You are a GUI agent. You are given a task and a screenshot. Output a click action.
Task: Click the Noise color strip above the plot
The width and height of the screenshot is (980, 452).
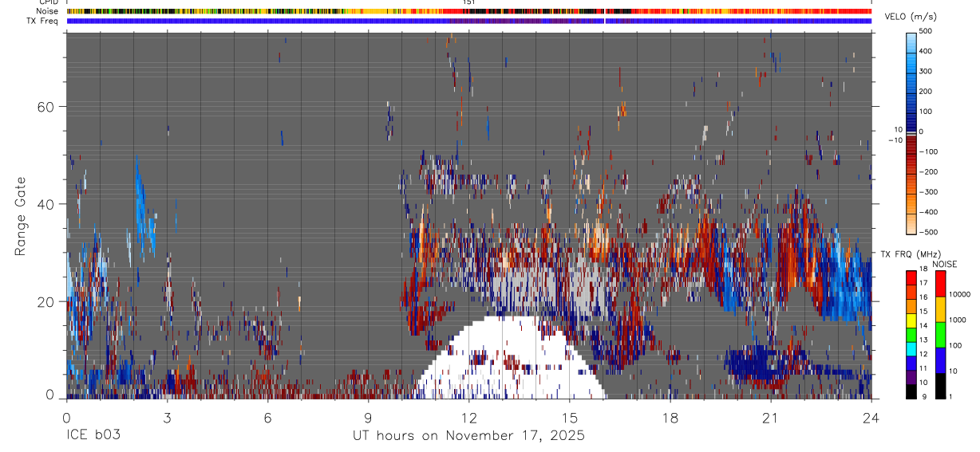click(x=469, y=11)
